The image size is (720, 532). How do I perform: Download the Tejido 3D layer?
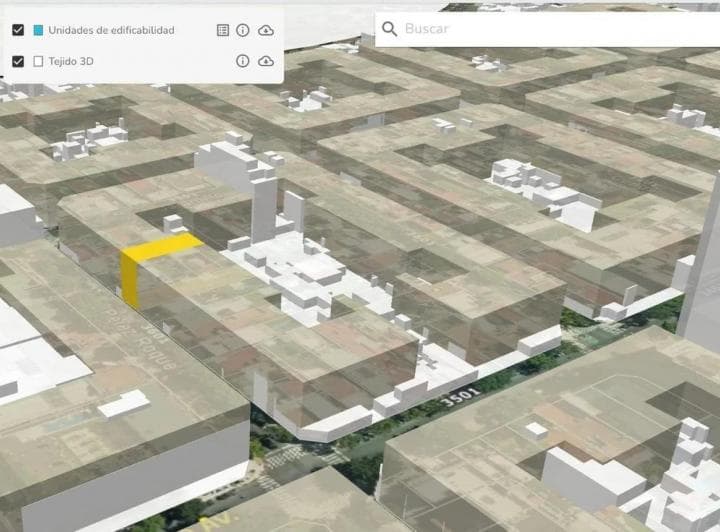(x=266, y=61)
